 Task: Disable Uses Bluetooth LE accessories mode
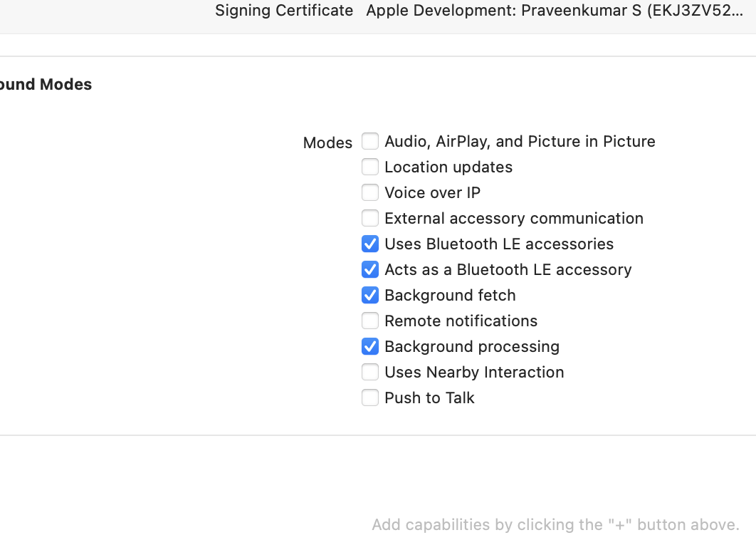370,244
